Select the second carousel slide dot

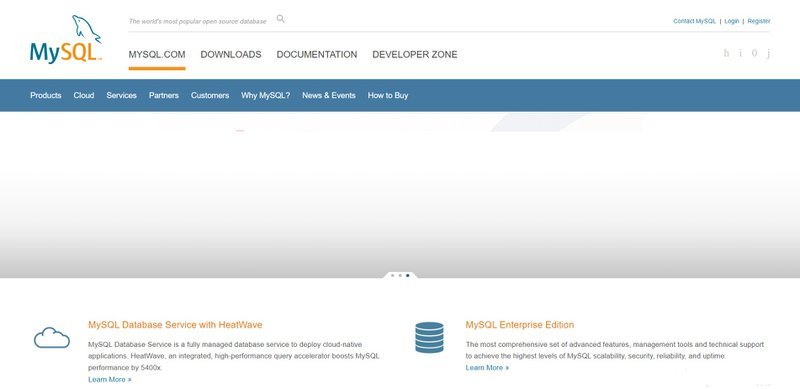coord(400,275)
